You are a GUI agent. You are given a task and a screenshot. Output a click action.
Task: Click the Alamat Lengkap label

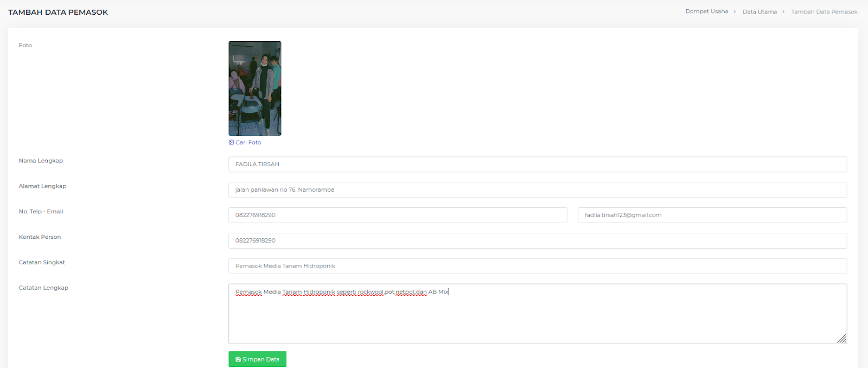42,186
